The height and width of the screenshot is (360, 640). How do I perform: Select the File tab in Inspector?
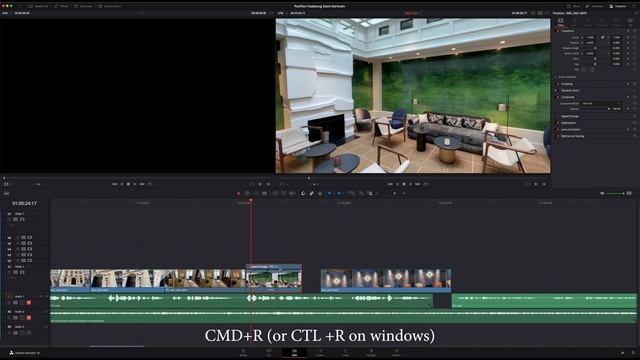click(x=631, y=22)
